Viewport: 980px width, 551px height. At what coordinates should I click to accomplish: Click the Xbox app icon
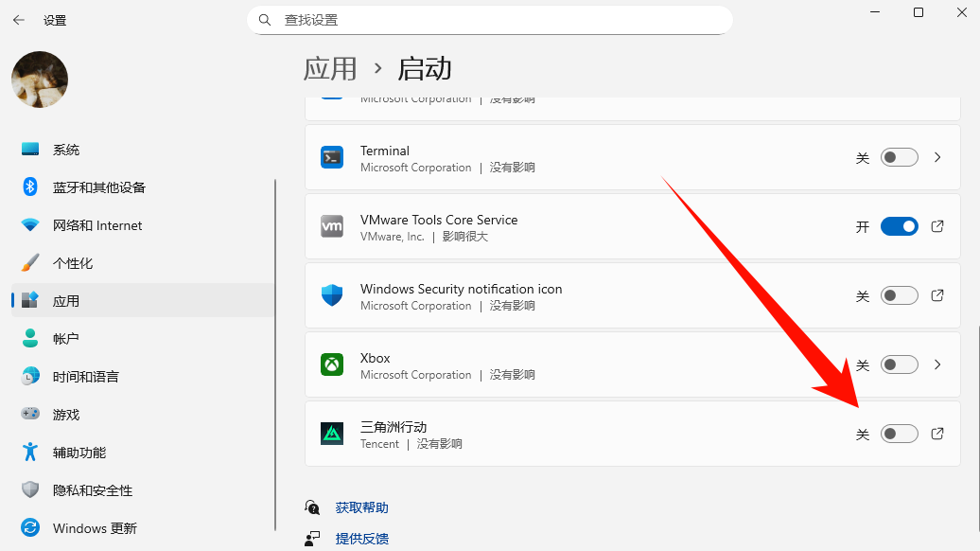click(x=331, y=364)
